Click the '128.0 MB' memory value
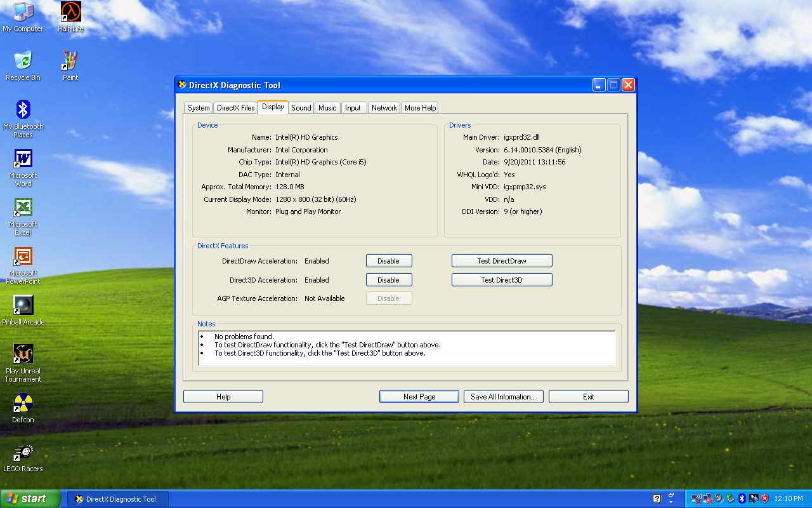 [290, 187]
